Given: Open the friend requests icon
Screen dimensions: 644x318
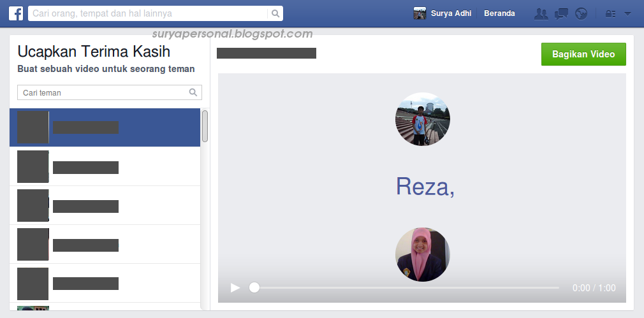Looking at the screenshot, I should point(541,14).
